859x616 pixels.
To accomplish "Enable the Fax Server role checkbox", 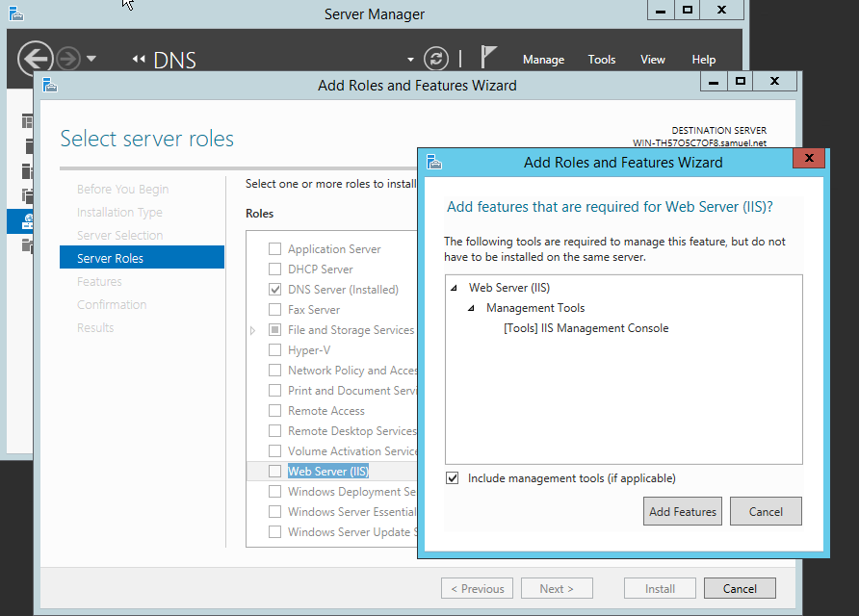I will 274,309.
